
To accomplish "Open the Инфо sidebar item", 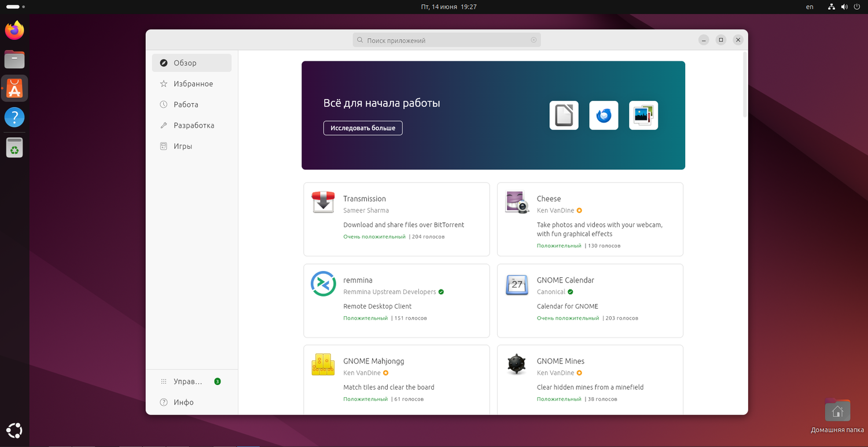I will [192, 402].
